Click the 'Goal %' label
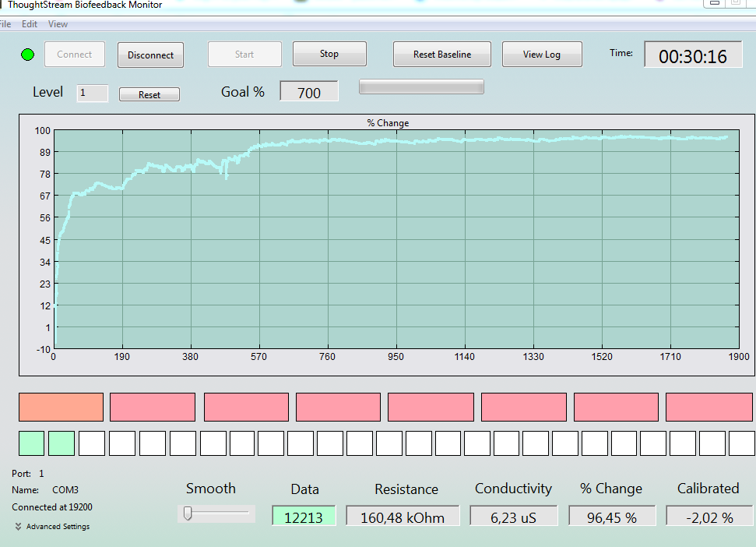 pos(242,92)
